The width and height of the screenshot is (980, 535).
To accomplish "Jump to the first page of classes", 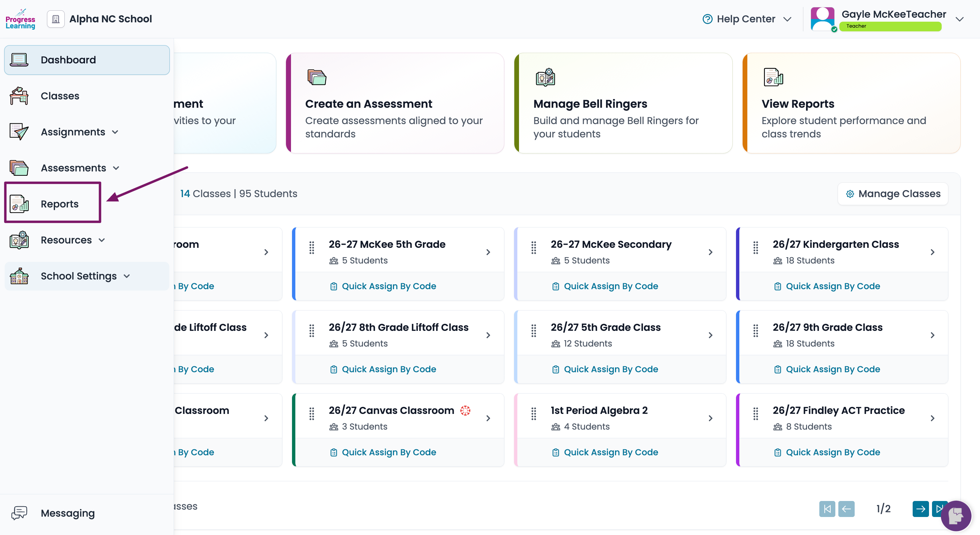I will [827, 509].
